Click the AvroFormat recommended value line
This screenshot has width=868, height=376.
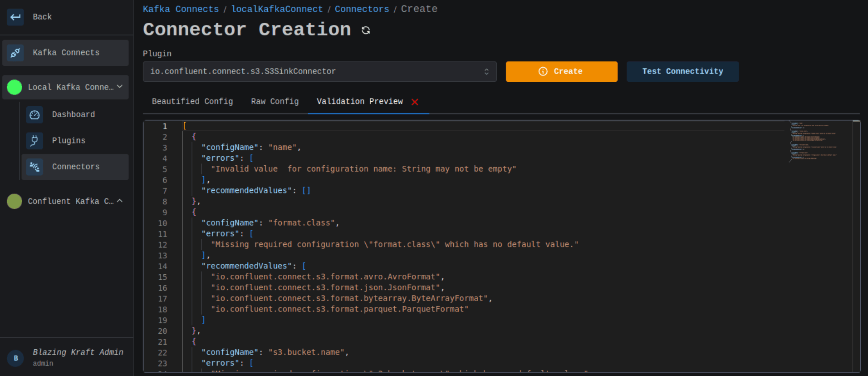(328, 277)
